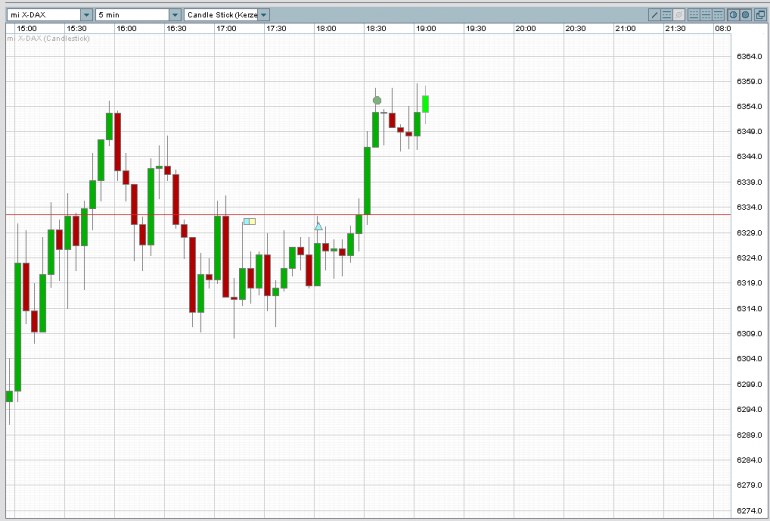Open the 5 min timeframe dropdown arrow

[x=175, y=15]
